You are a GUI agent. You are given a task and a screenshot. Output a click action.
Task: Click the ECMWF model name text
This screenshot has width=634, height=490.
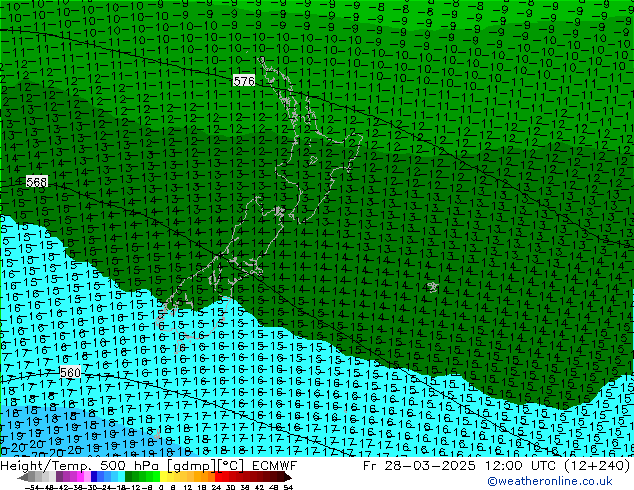275,466
